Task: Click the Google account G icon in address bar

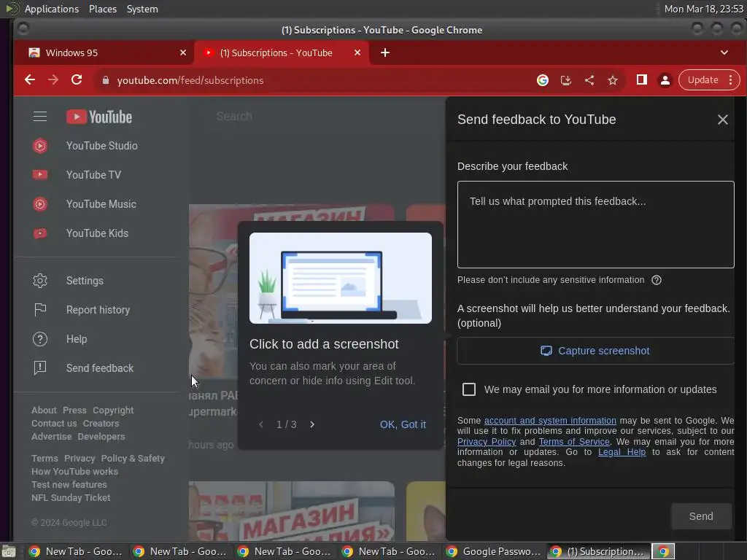Action: (x=542, y=80)
